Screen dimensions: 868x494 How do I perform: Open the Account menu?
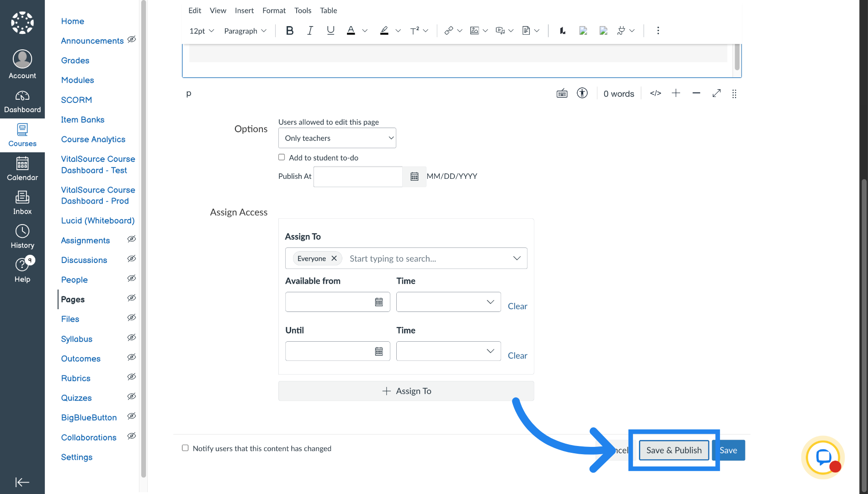[x=22, y=64]
